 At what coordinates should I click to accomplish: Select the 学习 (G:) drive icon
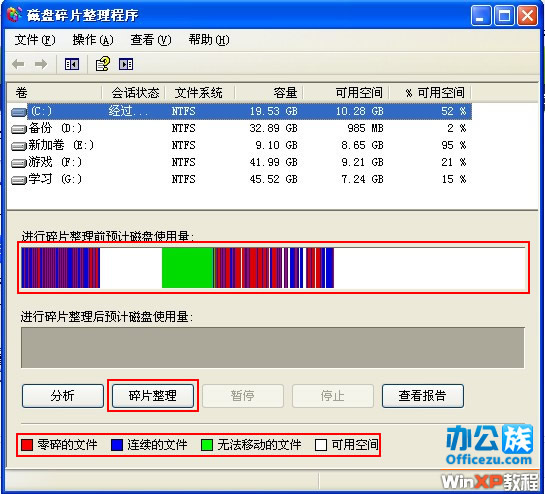pyautogui.click(x=18, y=180)
